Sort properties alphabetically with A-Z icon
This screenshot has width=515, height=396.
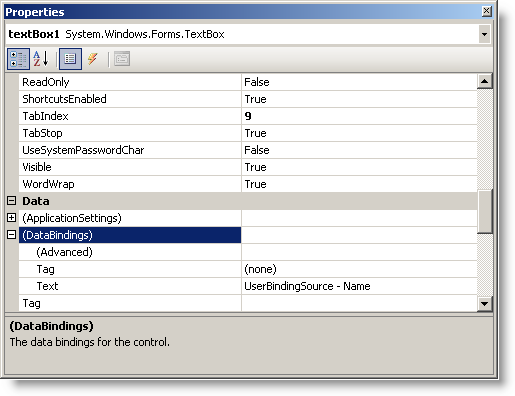pyautogui.click(x=41, y=59)
